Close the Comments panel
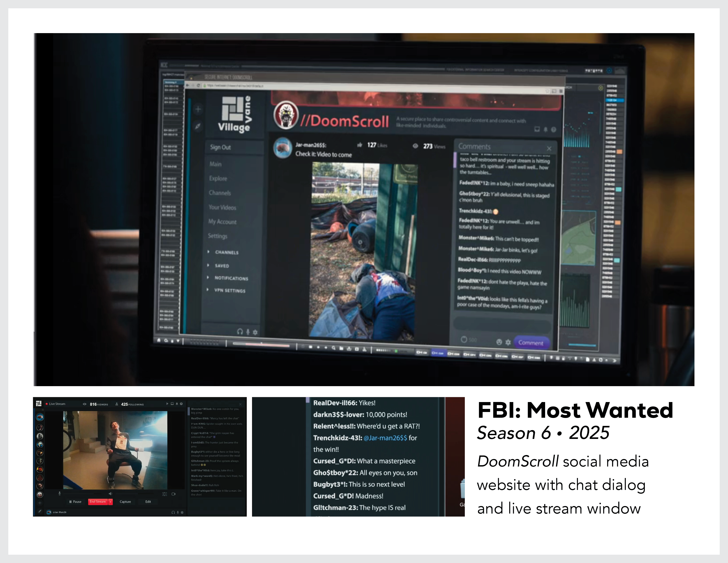 point(549,149)
